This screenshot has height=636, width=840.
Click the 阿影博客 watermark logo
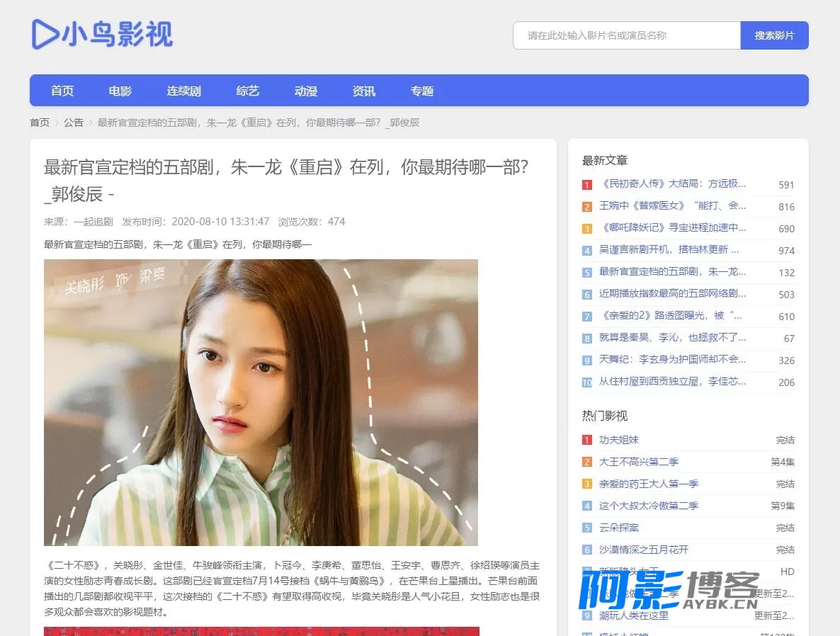click(x=669, y=589)
